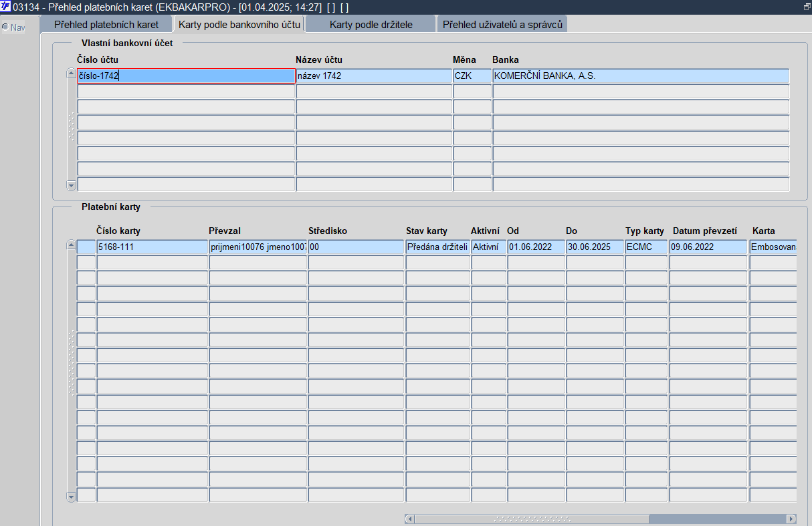Open Přehled uživatelů a správců tab

tap(503, 25)
